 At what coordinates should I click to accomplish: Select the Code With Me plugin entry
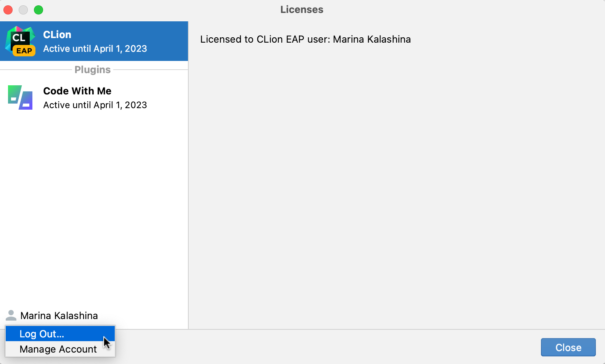tap(94, 97)
